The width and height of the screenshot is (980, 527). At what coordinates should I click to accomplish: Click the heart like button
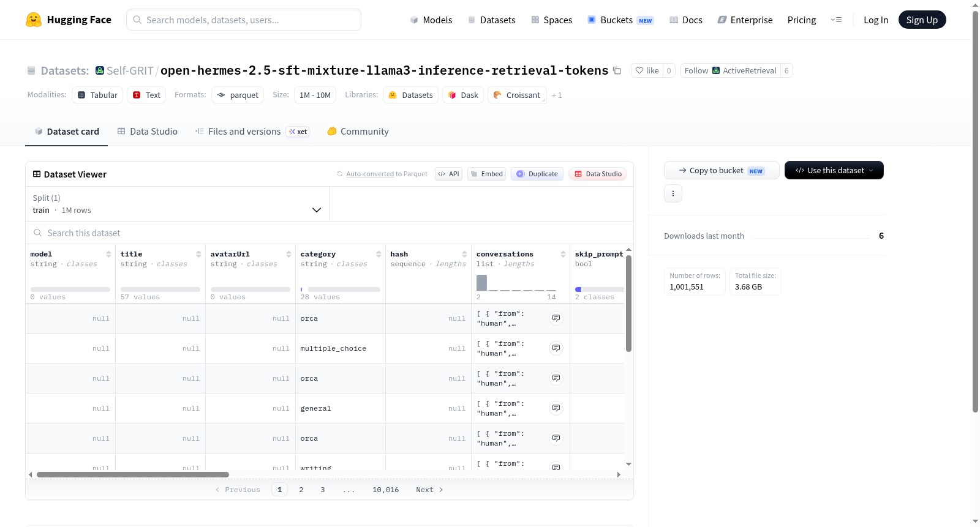(x=647, y=70)
